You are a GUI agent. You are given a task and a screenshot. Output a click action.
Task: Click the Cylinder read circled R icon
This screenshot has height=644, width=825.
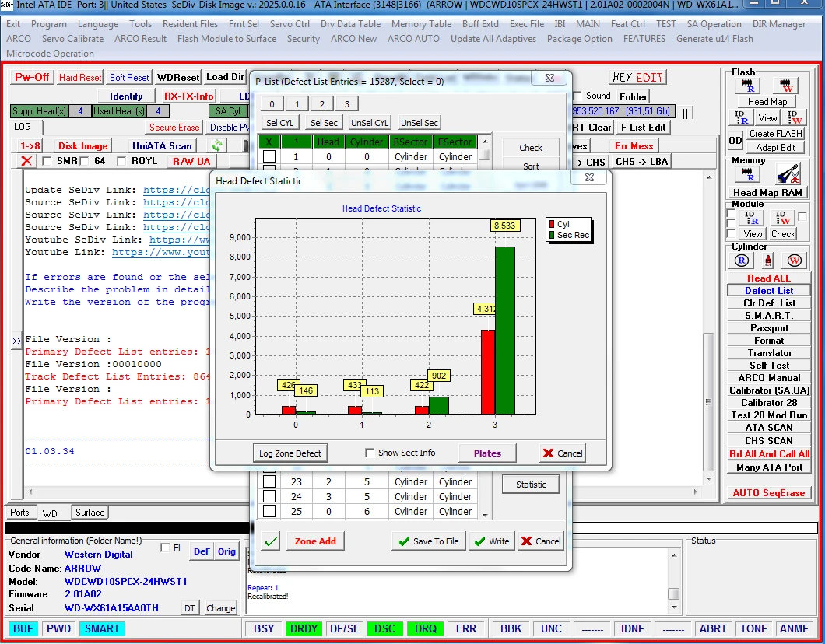pyautogui.click(x=742, y=261)
